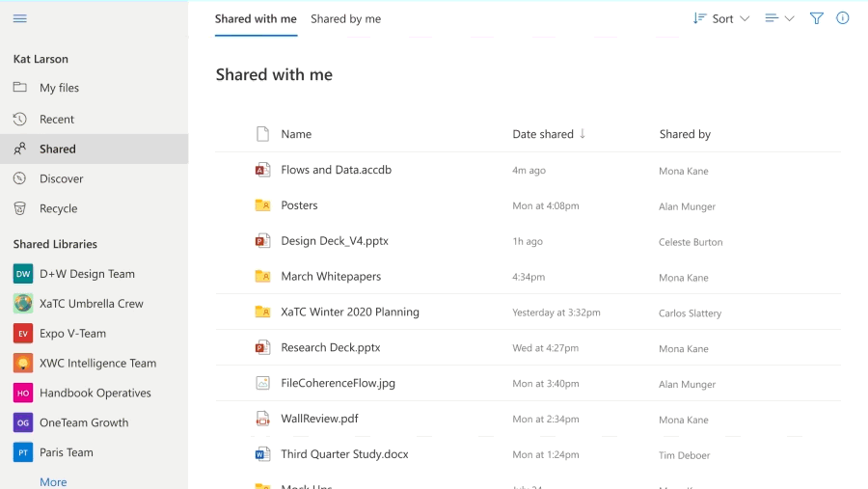Click More under Shared Libraries
This screenshot has width=868, height=489.
point(53,481)
